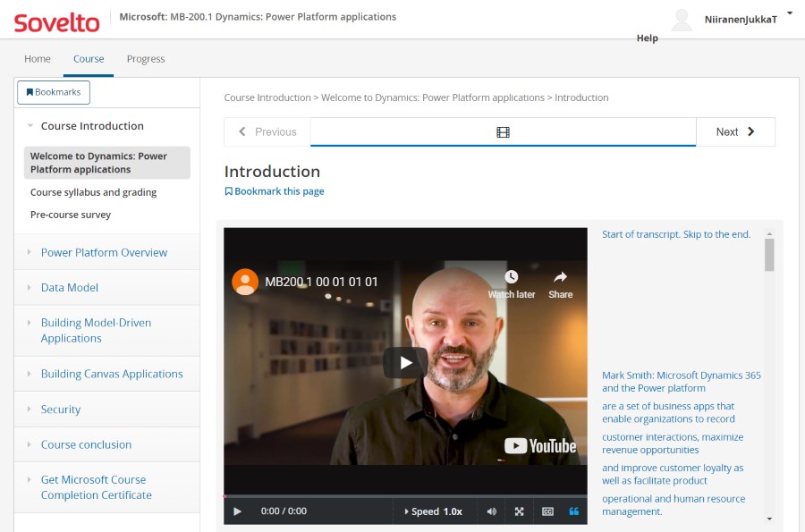805x532 pixels.
Task: Toggle closed captions CC button
Action: (547, 511)
